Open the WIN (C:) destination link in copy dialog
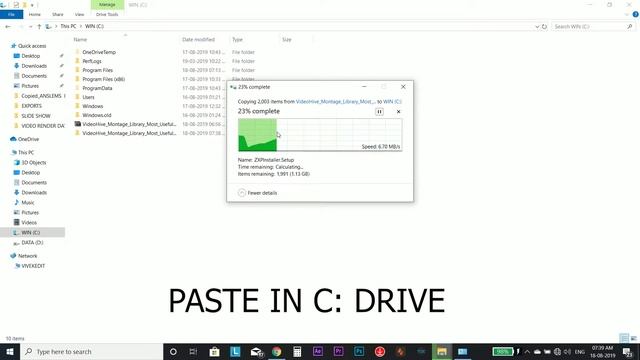Viewport: 640px width, 360px height. click(392, 102)
